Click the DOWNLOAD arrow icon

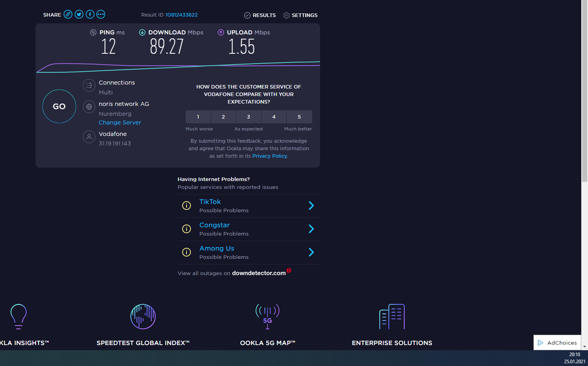click(142, 32)
